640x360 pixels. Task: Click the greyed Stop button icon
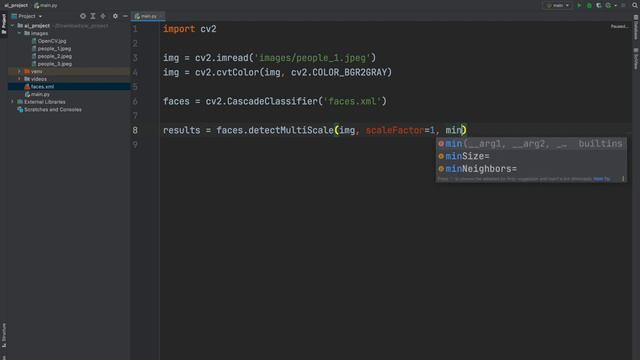click(x=623, y=5)
